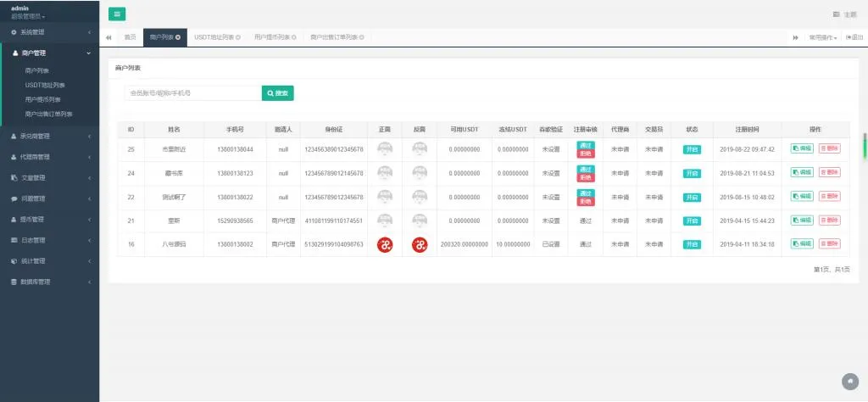Toggle the 开启 status for ID 21
The height and width of the screenshot is (402, 868).
tap(692, 221)
